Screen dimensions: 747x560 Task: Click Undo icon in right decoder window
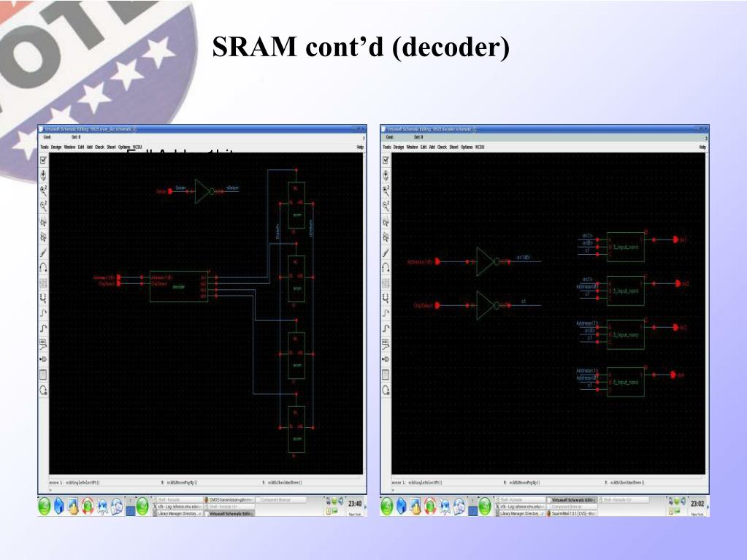(386, 268)
